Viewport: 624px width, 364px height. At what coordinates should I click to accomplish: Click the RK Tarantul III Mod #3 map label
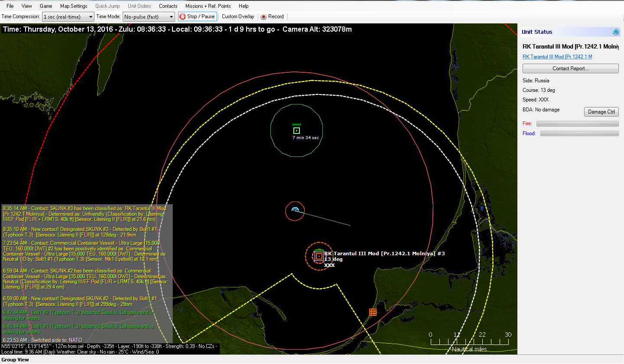click(x=384, y=253)
